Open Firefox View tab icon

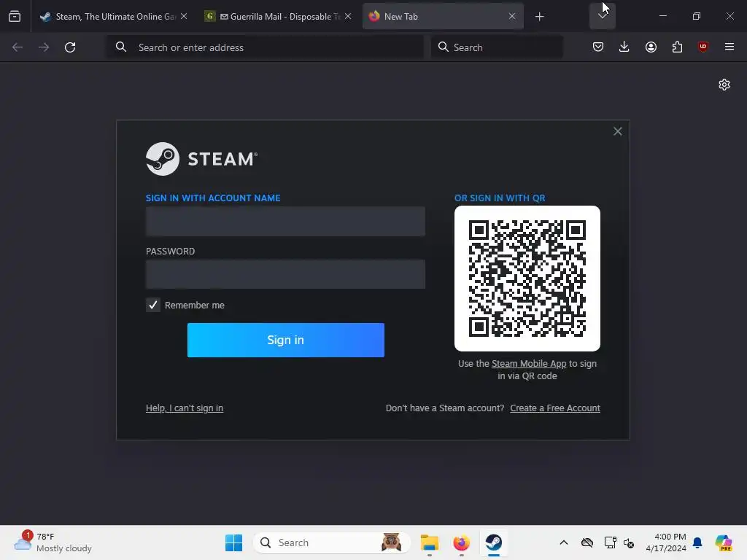pos(15,17)
